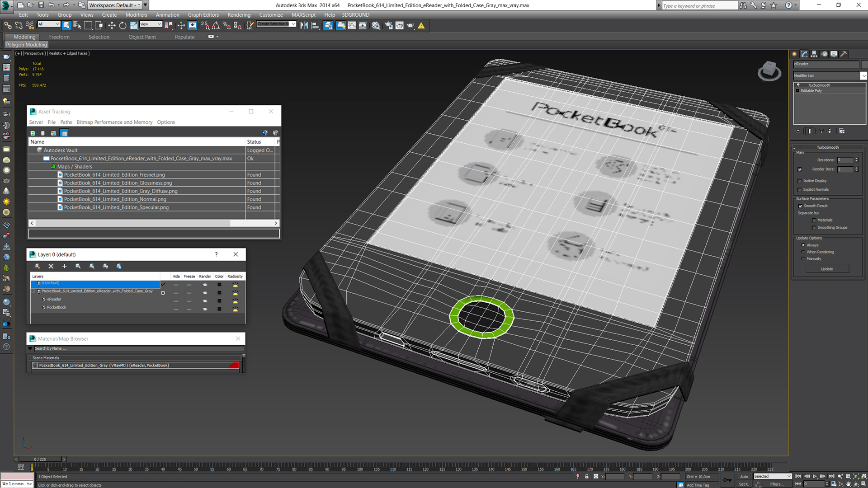Toggle TurboSmooth modifier lightbulb visibility
The width and height of the screenshot is (868, 488).
tap(798, 85)
